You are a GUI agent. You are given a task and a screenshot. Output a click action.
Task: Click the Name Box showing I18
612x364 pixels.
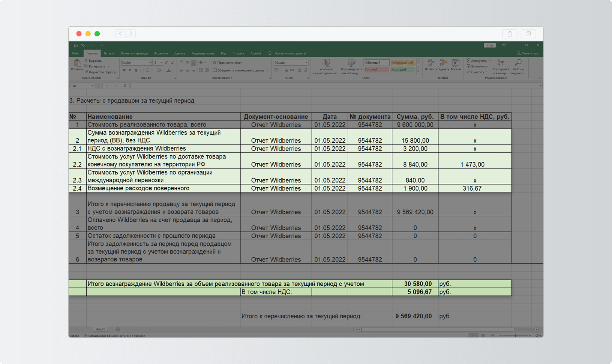(82, 86)
